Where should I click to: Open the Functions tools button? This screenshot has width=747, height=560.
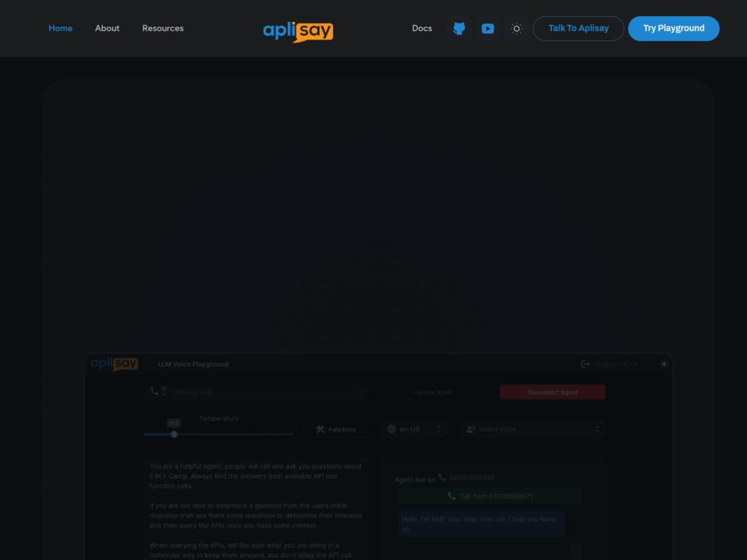pyautogui.click(x=336, y=429)
